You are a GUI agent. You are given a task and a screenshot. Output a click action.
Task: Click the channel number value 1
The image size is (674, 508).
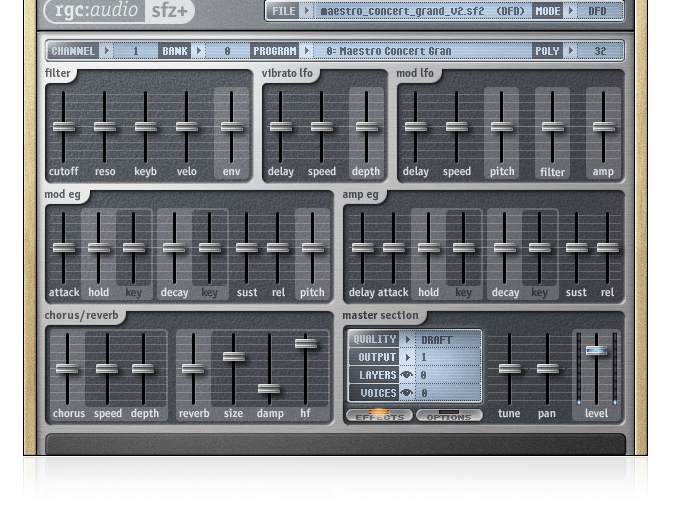click(135, 51)
